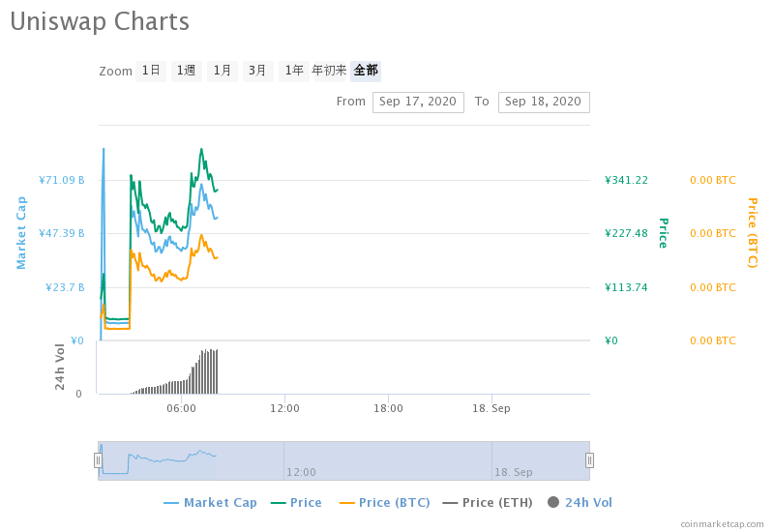Click the Zoom label
Screen dimensions: 774x532
(115, 72)
